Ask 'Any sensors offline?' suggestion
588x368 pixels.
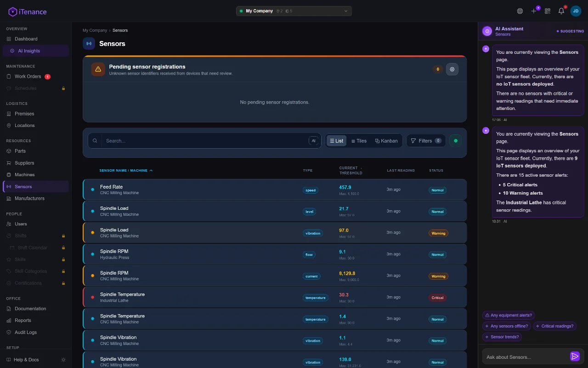(507, 326)
